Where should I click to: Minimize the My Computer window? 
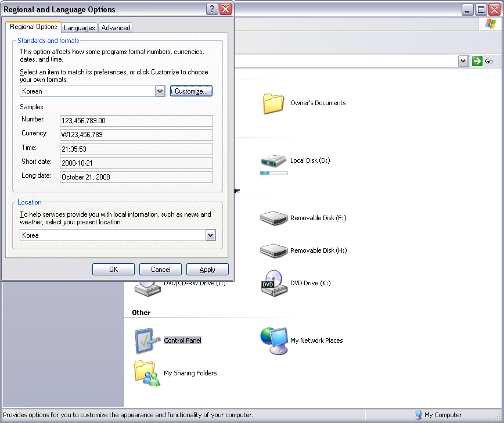(467, 10)
